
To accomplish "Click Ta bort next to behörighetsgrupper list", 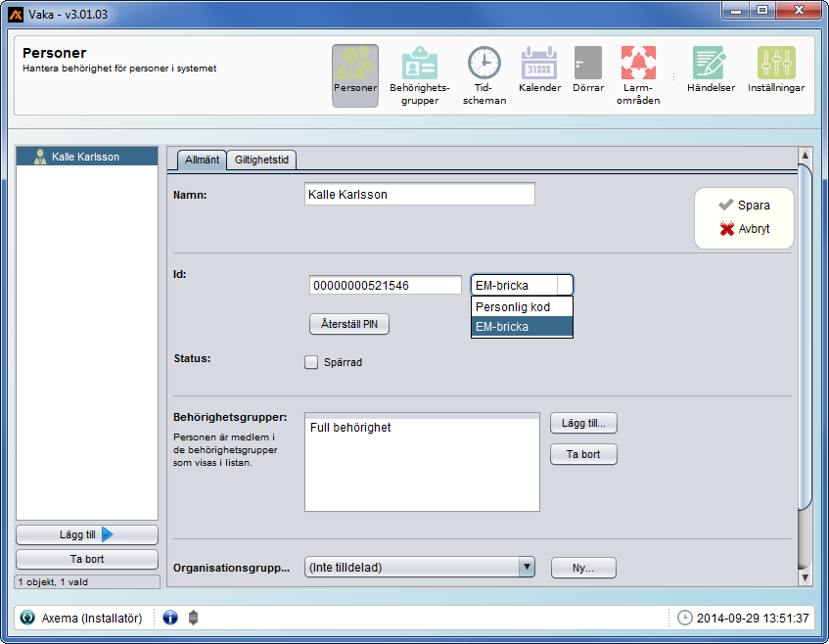I will (583, 454).
